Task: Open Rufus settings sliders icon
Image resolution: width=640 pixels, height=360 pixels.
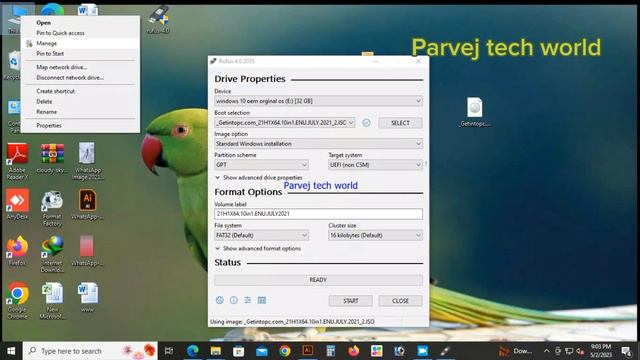Action: pos(248,300)
